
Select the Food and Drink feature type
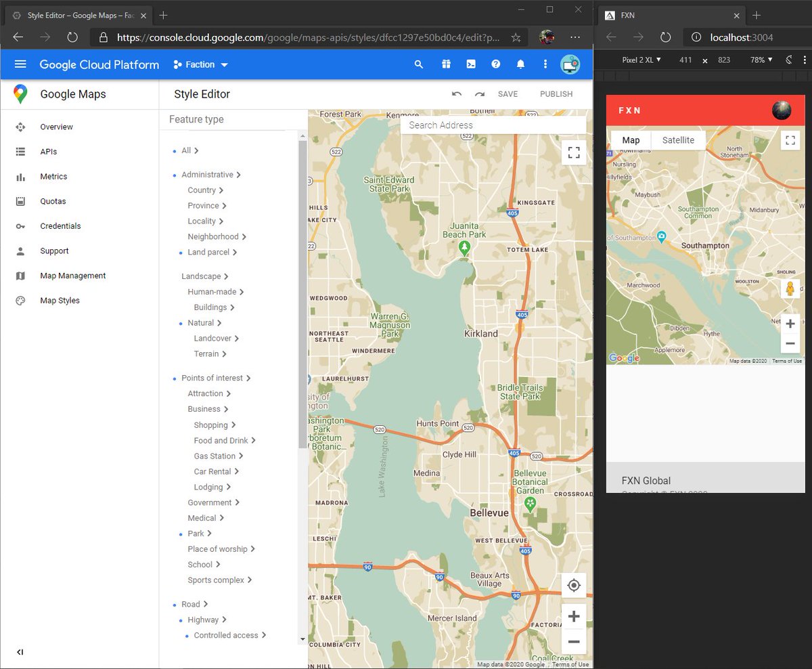225,440
